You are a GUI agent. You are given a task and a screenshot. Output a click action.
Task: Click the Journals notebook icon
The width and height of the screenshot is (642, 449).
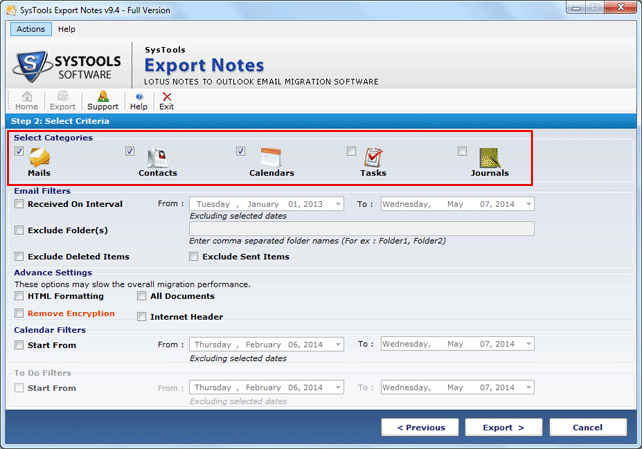coord(489,158)
